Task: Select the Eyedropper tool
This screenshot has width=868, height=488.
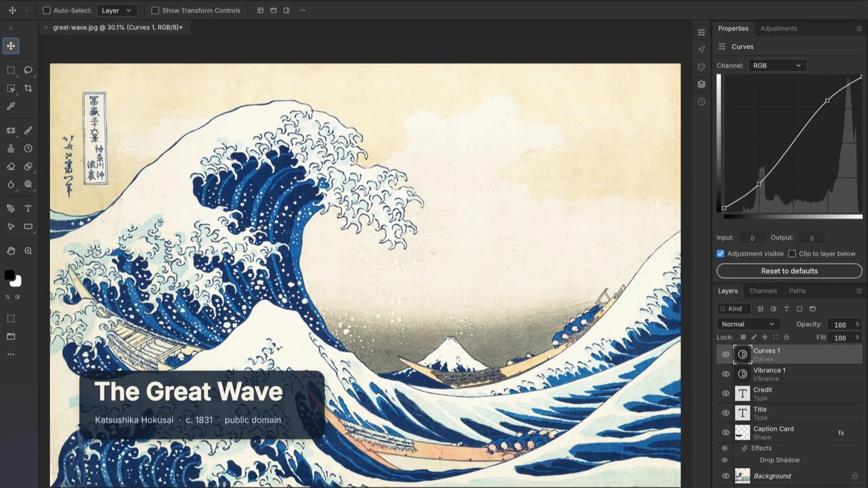Action: [x=11, y=106]
